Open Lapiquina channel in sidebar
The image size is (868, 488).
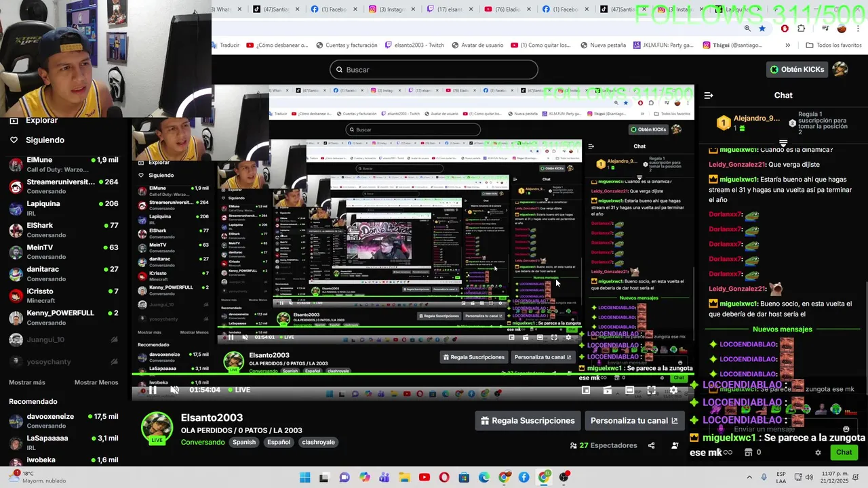tap(64, 208)
